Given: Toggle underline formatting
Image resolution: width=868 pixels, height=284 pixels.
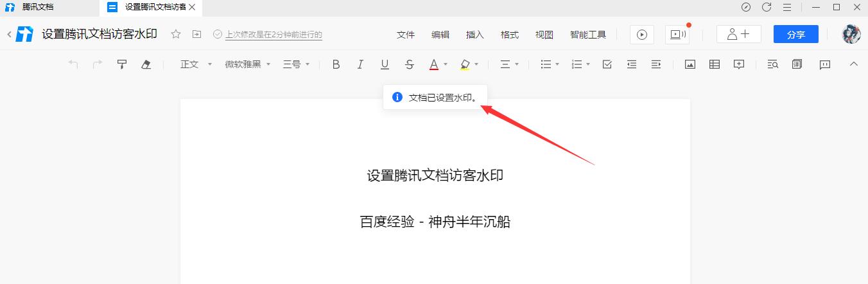Looking at the screenshot, I should [385, 64].
